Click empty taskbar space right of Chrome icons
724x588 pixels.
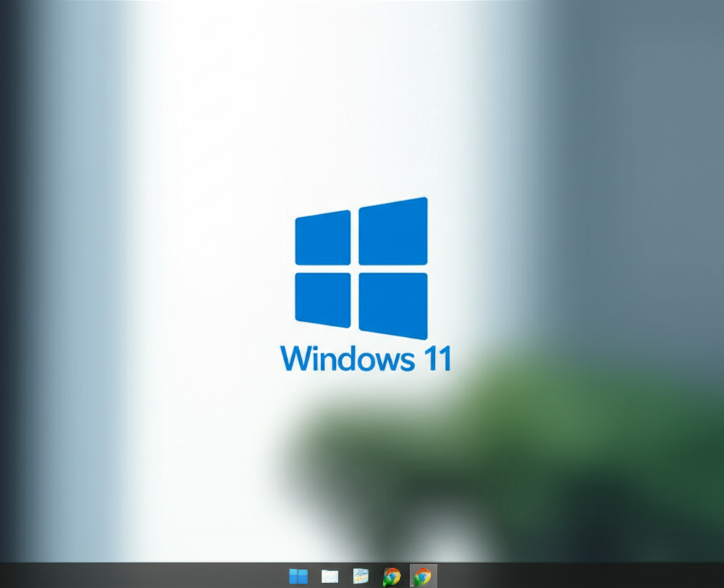pyautogui.click(x=566, y=576)
